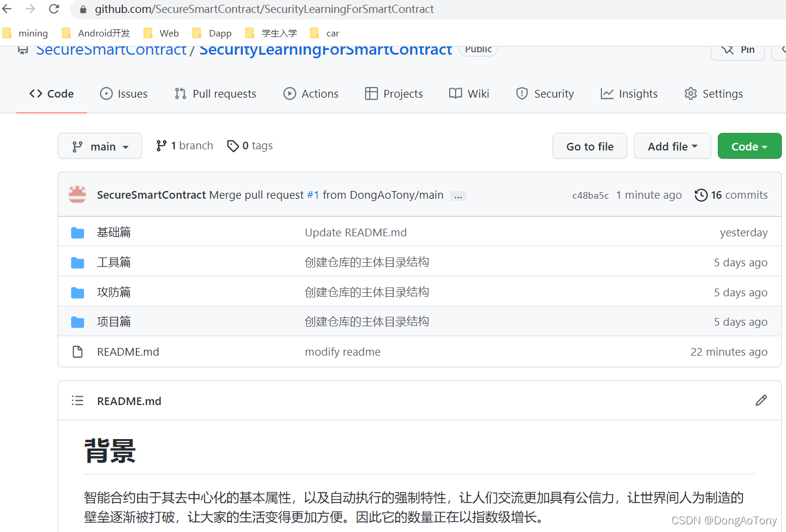Open commit hash c48ba5c
The height and width of the screenshot is (532, 786).
pos(590,195)
